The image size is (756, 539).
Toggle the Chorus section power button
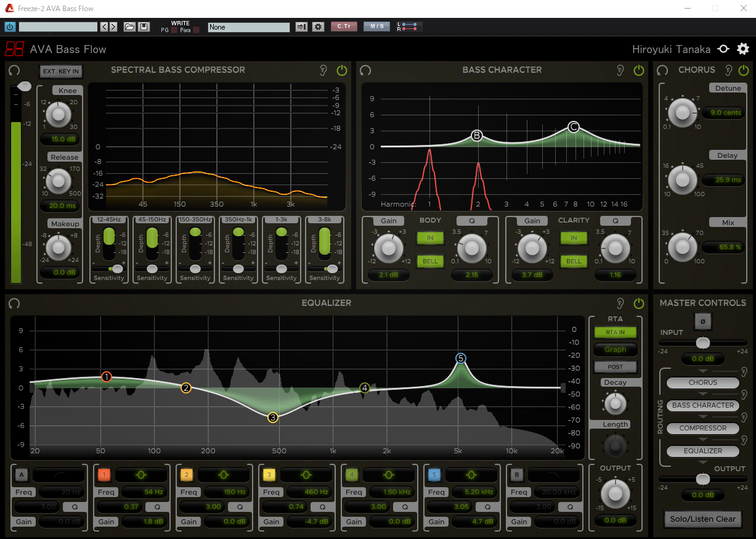744,70
